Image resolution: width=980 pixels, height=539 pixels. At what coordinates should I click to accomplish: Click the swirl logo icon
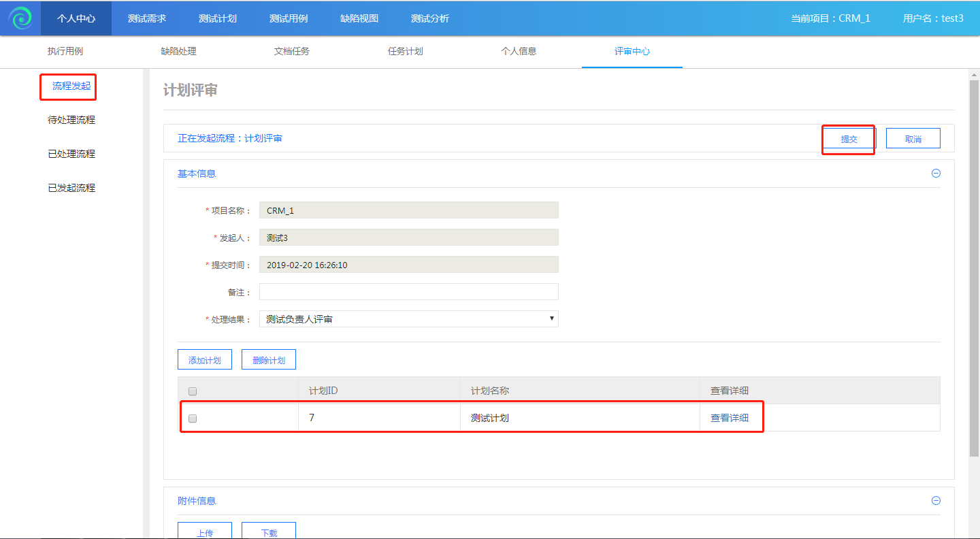tap(20, 18)
